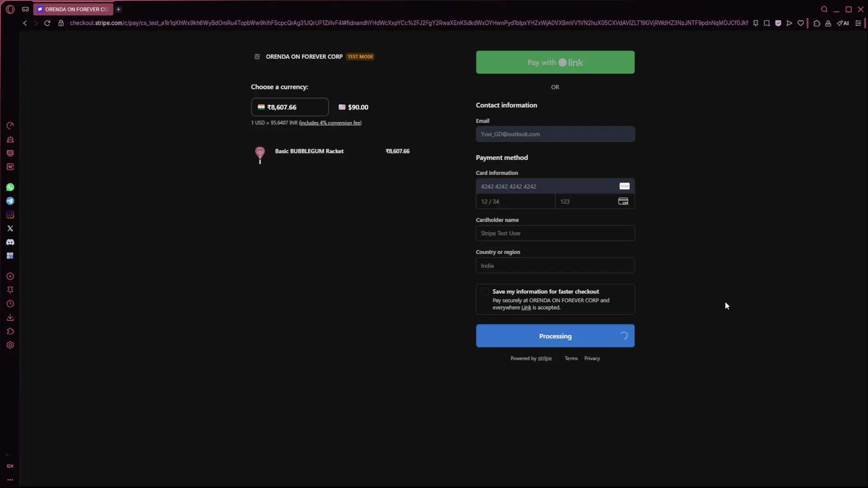
Task: Open Easy Setup sliders icon
Action: [x=858, y=23]
